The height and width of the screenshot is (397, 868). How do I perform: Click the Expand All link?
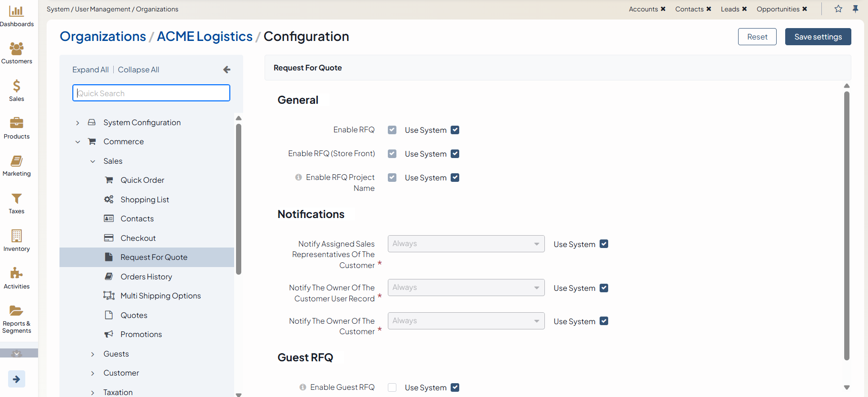[90, 69]
